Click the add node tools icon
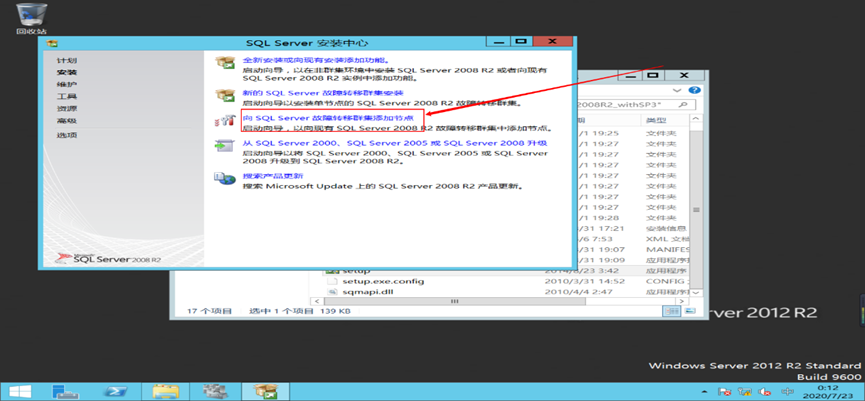 (x=225, y=122)
